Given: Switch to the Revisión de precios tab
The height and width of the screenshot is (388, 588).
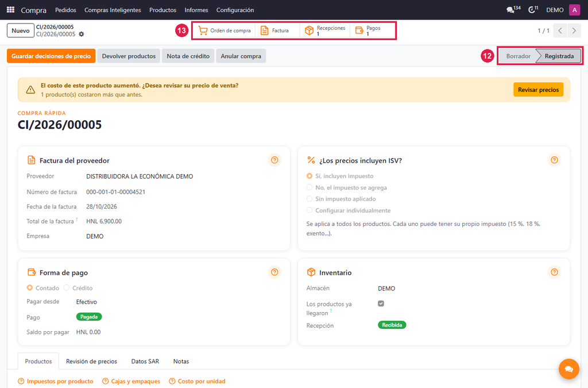Looking at the screenshot, I should pyautogui.click(x=91, y=362).
